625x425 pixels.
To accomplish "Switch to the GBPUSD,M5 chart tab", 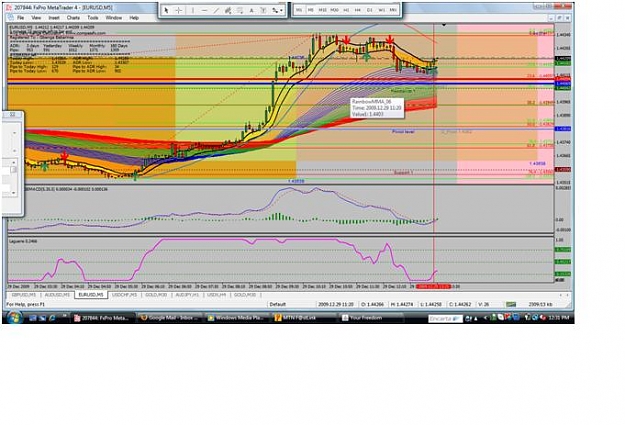I will point(24,295).
